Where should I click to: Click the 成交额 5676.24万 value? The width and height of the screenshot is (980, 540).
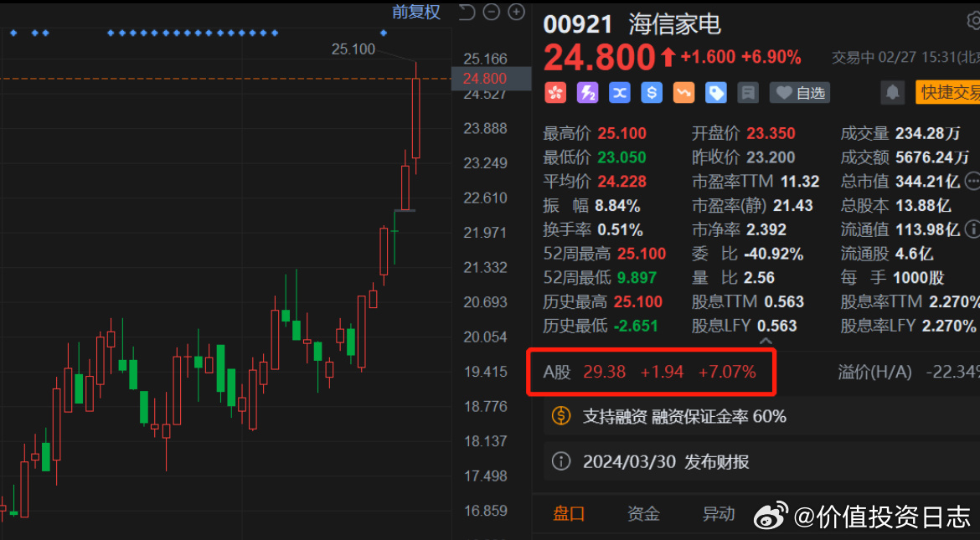click(x=932, y=157)
